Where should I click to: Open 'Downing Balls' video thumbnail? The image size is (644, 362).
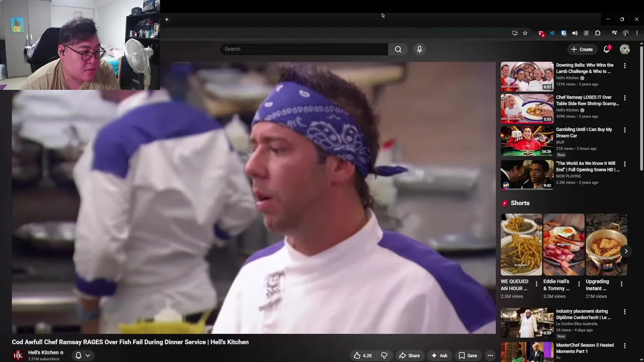click(527, 76)
